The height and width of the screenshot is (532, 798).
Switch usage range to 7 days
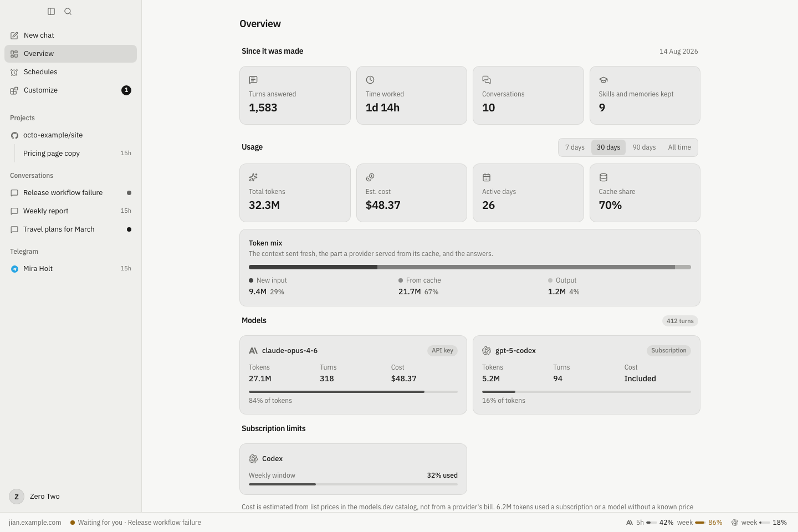[x=575, y=147]
